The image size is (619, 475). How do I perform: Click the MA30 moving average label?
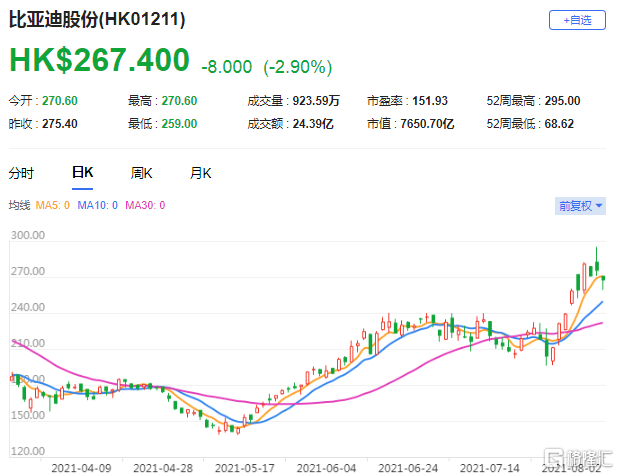tap(145, 205)
